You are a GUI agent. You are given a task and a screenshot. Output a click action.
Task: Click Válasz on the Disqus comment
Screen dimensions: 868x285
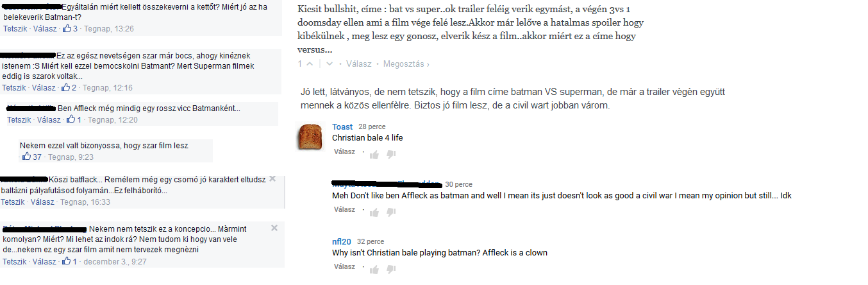click(359, 64)
